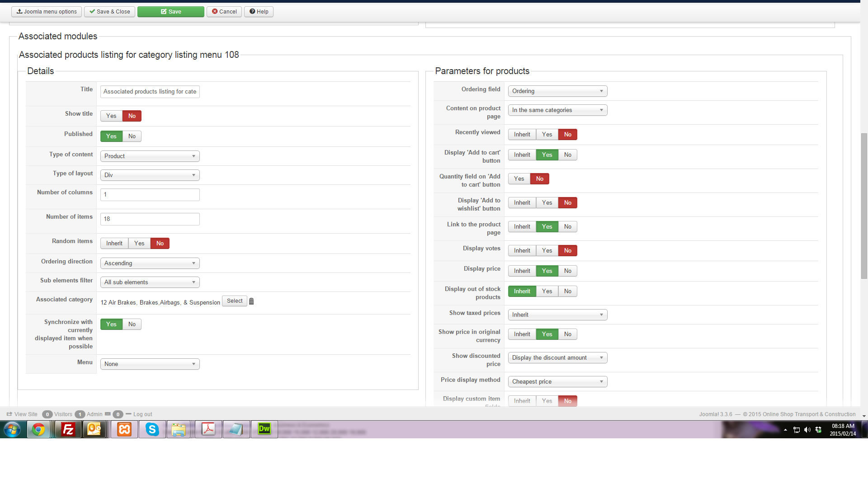The height and width of the screenshot is (488, 868).
Task: Open the Price display method dropdown
Action: pyautogui.click(x=557, y=382)
